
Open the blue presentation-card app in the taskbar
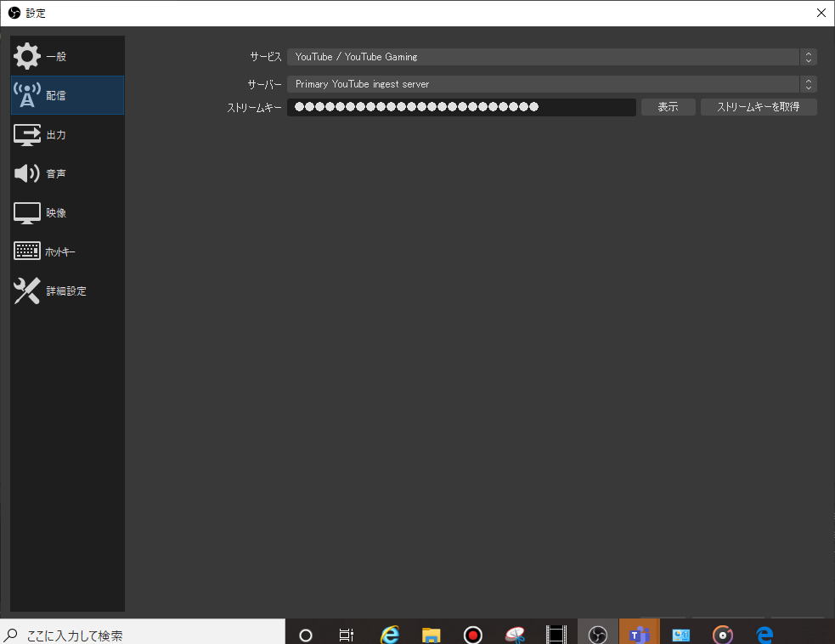point(680,635)
